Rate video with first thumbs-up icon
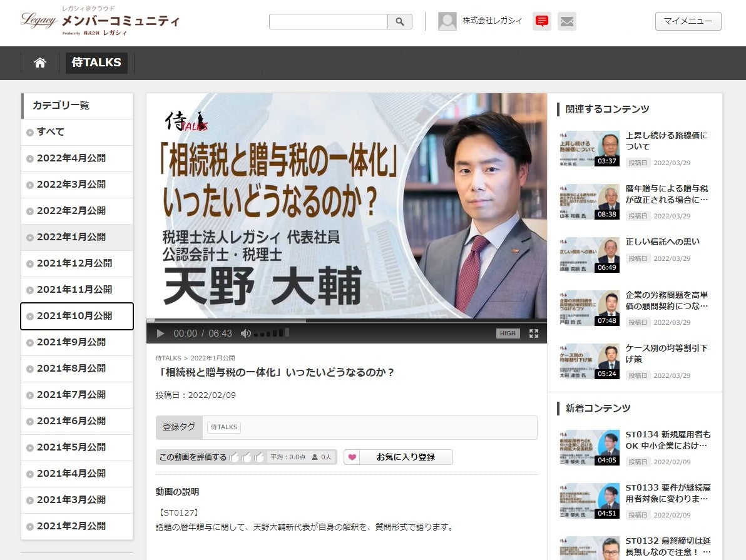Viewport: 746px width, 560px height. coord(233,457)
